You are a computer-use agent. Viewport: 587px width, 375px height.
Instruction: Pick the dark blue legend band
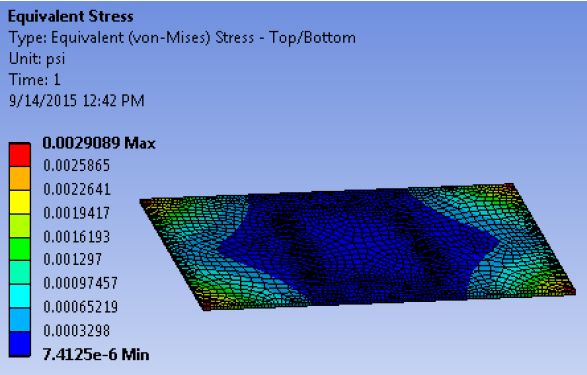tap(20, 344)
